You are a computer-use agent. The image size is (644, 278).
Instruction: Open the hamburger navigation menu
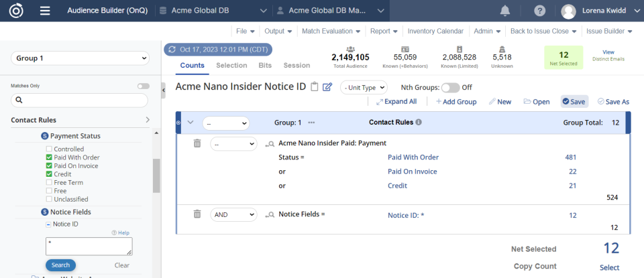[45, 11]
